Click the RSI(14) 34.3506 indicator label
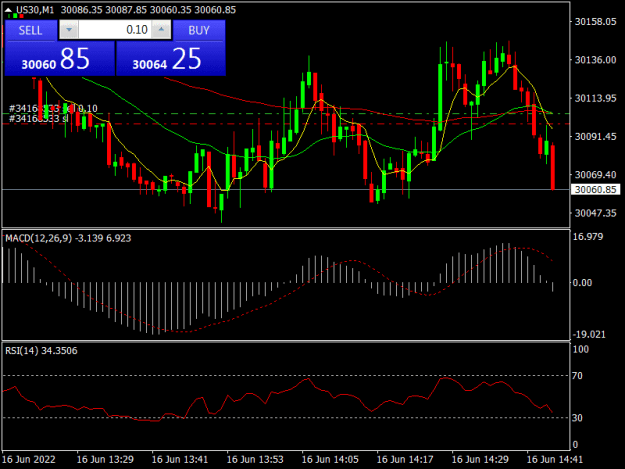The width and height of the screenshot is (625, 469). point(41,351)
